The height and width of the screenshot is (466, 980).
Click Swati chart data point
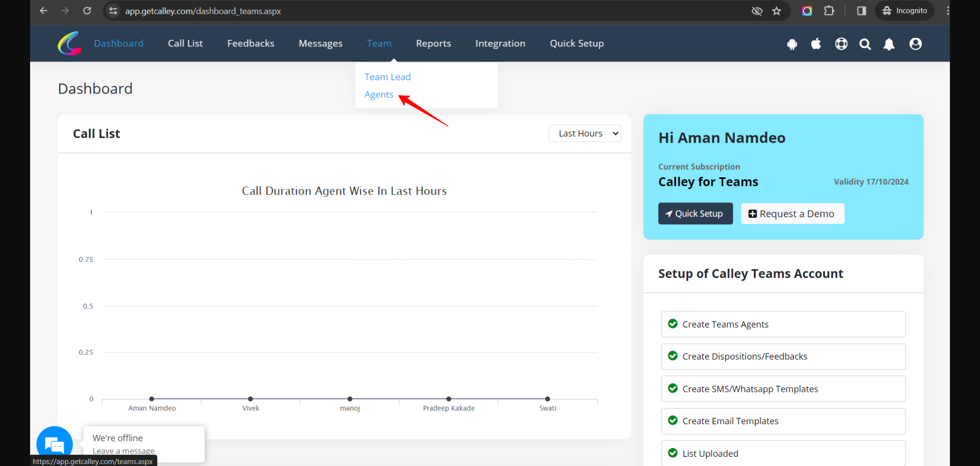point(548,399)
